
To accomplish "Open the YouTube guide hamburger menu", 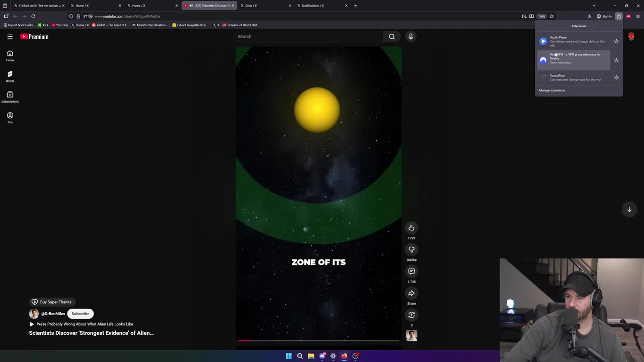I will [10, 36].
